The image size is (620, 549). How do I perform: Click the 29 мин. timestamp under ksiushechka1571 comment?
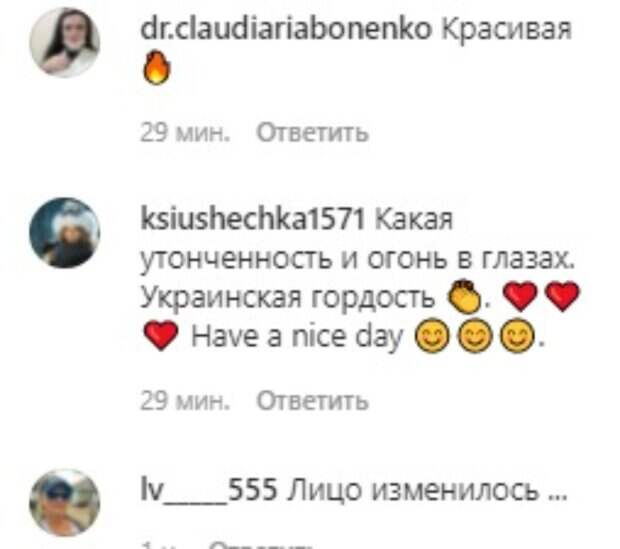pyautogui.click(x=185, y=401)
